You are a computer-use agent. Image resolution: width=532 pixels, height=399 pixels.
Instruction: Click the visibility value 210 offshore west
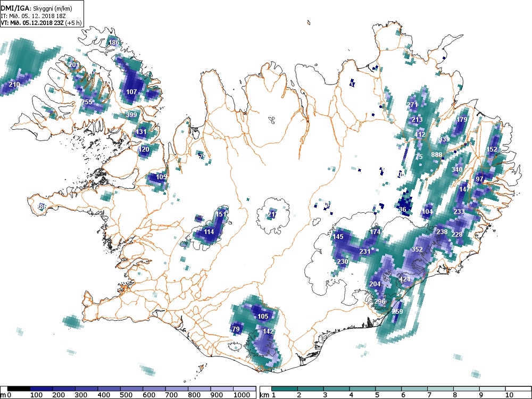(14, 84)
